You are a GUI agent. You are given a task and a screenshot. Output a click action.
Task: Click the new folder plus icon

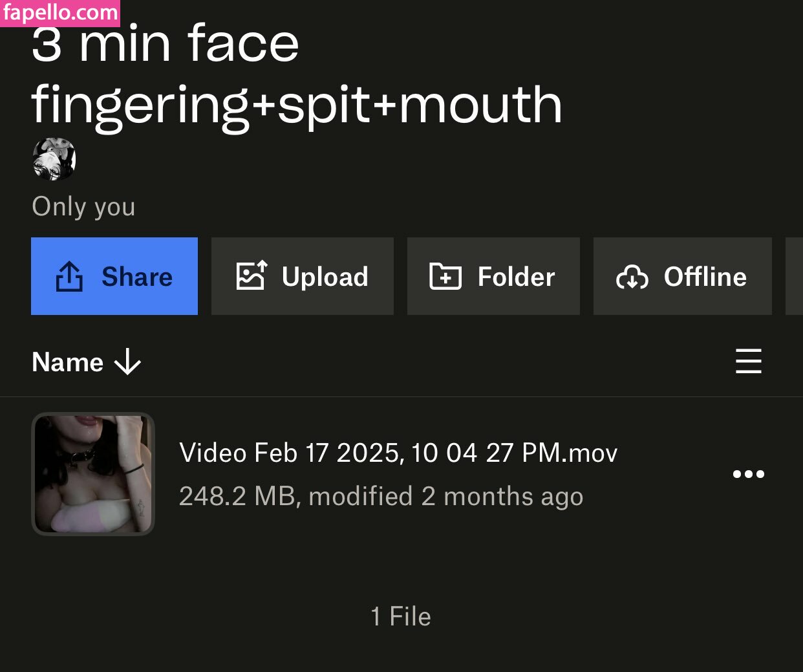pos(445,277)
